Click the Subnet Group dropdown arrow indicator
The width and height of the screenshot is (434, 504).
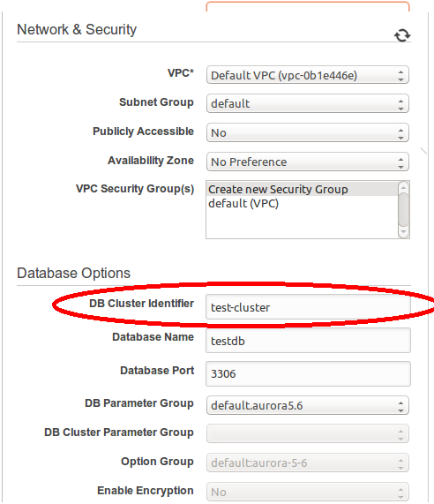tap(400, 104)
